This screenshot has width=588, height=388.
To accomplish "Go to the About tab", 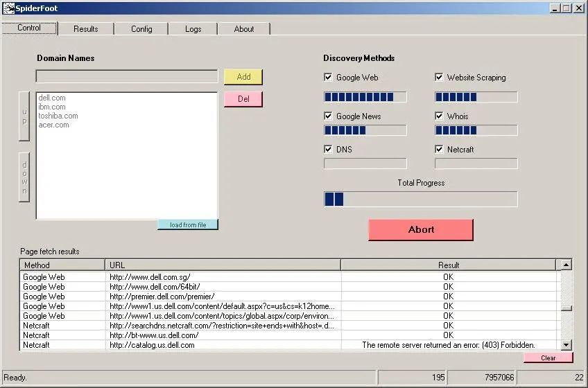I will point(244,29).
